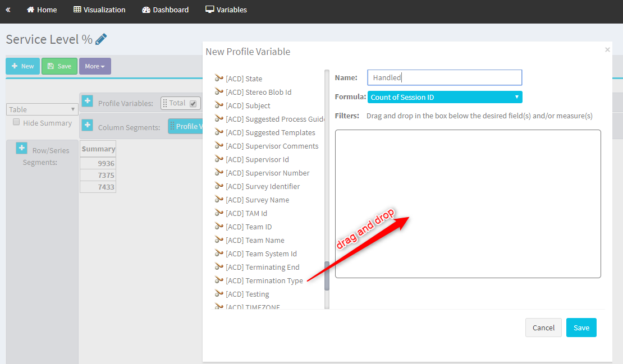Screen dimensions: 623x364
Task: Click the field icon beside [ACD] Suggested Templates
Action: 219,132
